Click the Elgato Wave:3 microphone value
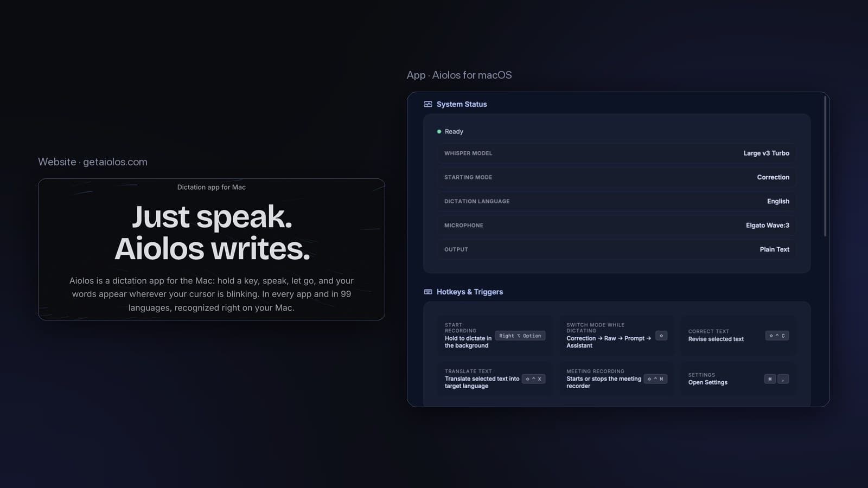 pos(768,226)
